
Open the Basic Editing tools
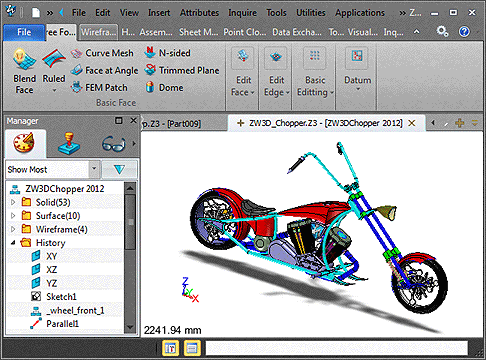point(315,72)
